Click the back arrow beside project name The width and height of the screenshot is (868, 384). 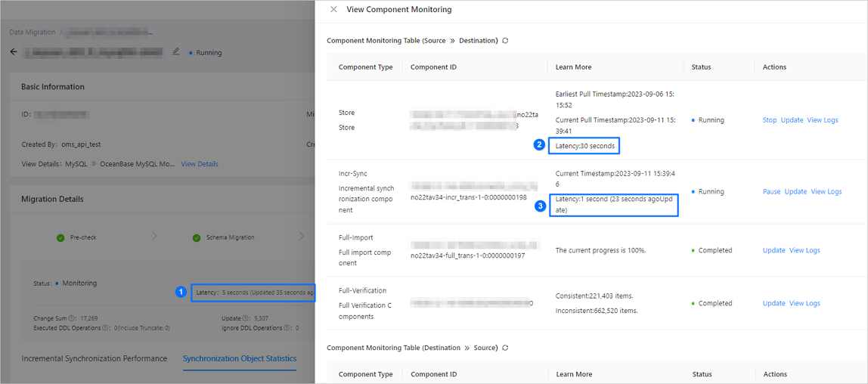(14, 52)
